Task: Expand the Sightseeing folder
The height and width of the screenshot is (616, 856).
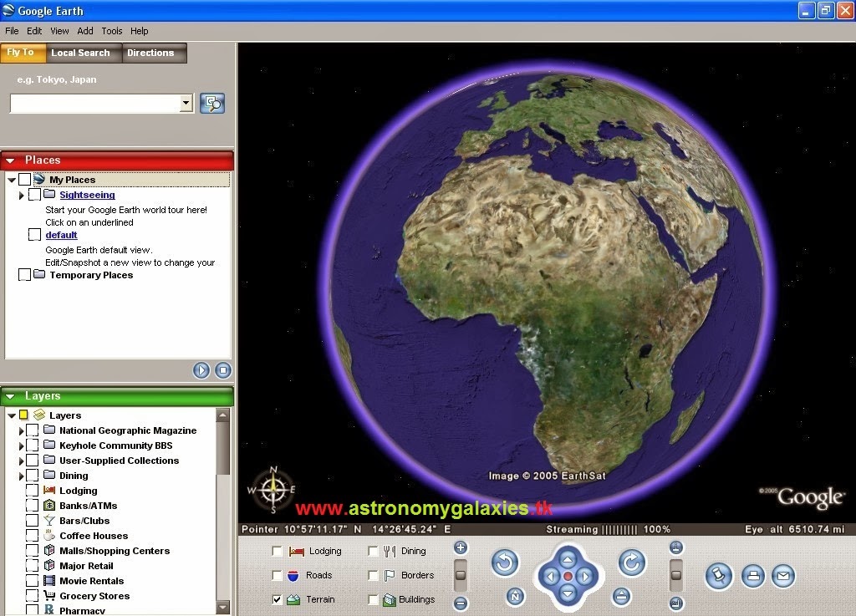Action: pos(21,195)
